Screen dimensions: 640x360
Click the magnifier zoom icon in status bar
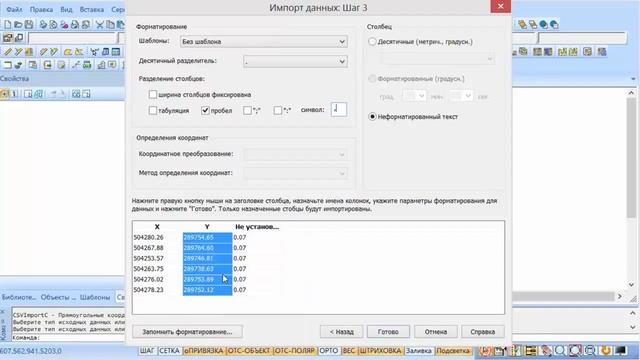coord(560,350)
